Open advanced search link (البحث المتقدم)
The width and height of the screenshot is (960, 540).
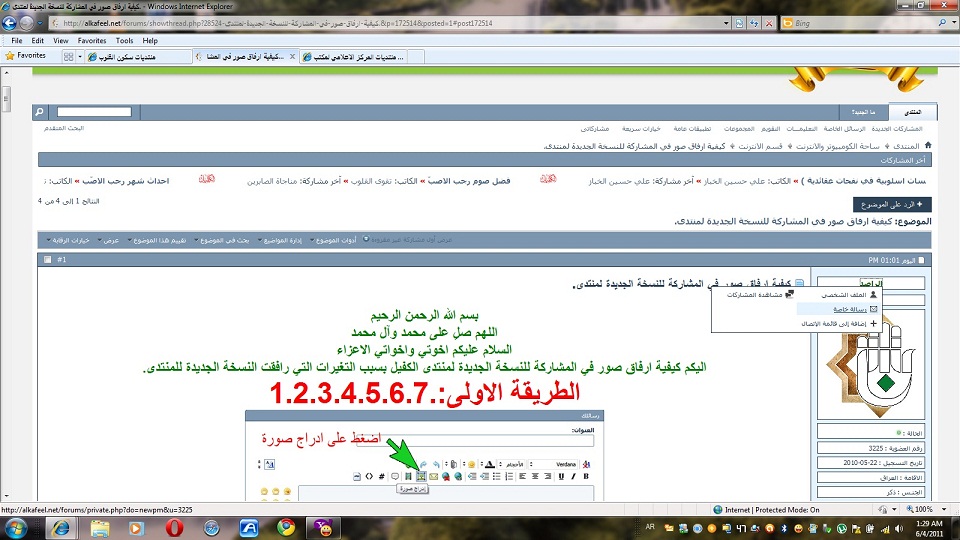(63, 129)
